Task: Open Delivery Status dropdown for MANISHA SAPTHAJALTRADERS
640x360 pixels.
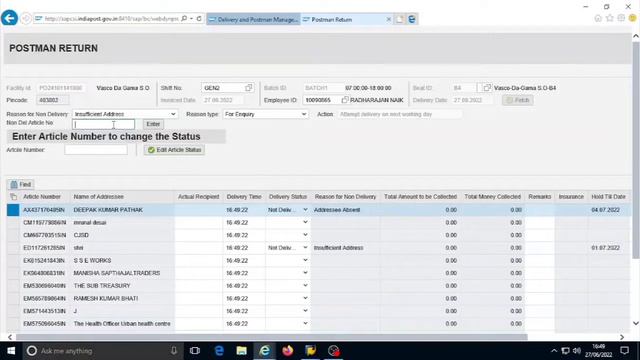Action: click(x=305, y=273)
